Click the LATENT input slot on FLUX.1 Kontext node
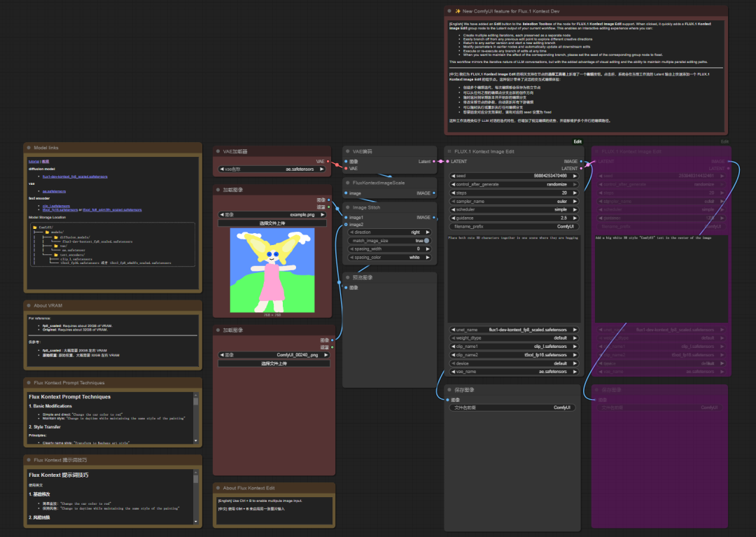Viewport: 756px width, 537px height. click(x=448, y=162)
